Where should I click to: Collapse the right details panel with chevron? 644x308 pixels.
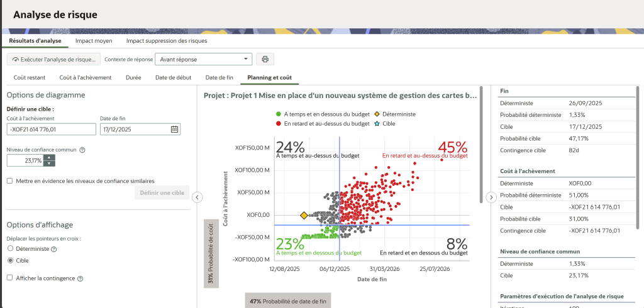492,197
